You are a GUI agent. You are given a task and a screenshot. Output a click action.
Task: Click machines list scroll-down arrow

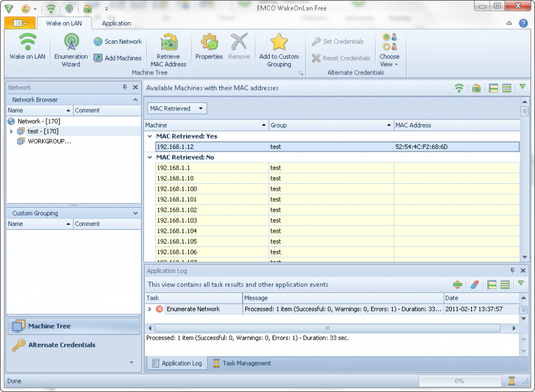coord(524,257)
